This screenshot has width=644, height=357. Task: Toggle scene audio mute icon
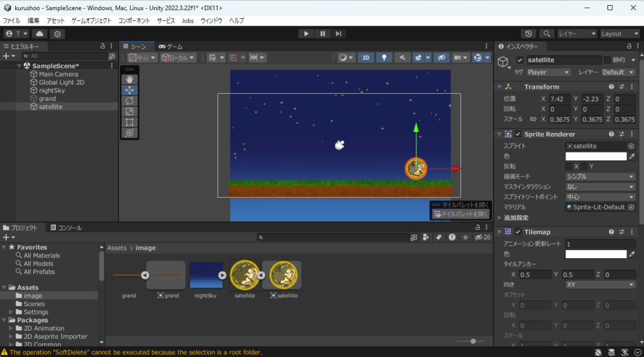pos(402,57)
